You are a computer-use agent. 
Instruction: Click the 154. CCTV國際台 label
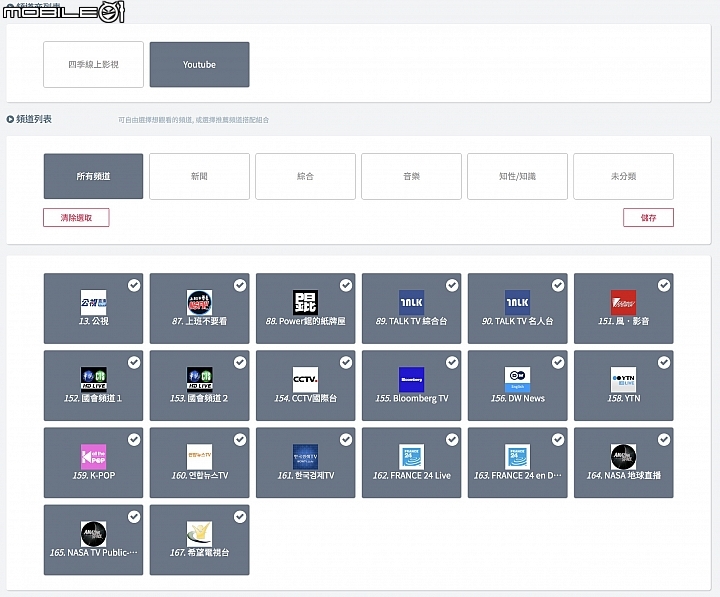(305, 398)
